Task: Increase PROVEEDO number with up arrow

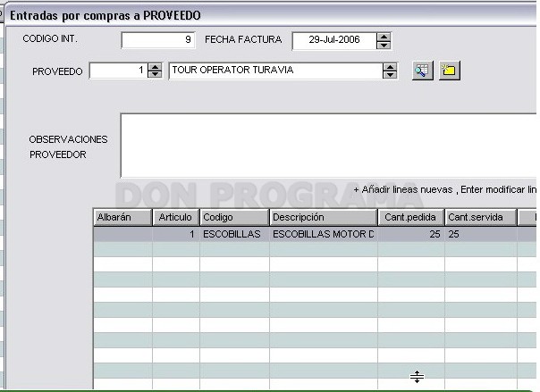Action: [155, 67]
